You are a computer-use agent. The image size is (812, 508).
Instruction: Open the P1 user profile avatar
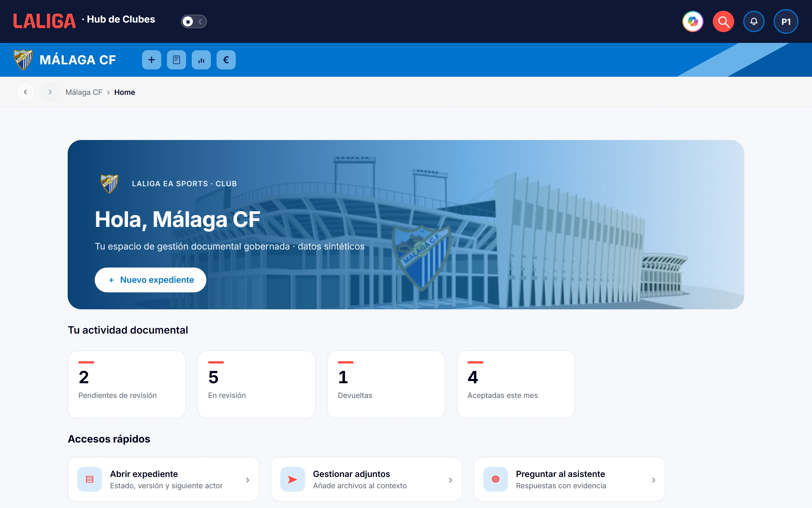tap(786, 21)
